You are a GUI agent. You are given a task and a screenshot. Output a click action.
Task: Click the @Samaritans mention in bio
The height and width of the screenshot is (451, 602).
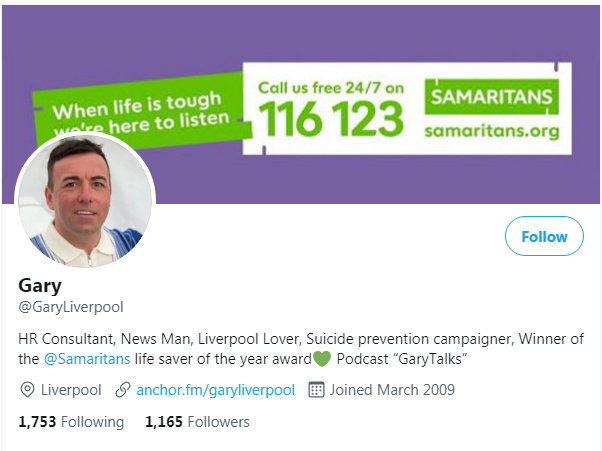click(x=87, y=359)
